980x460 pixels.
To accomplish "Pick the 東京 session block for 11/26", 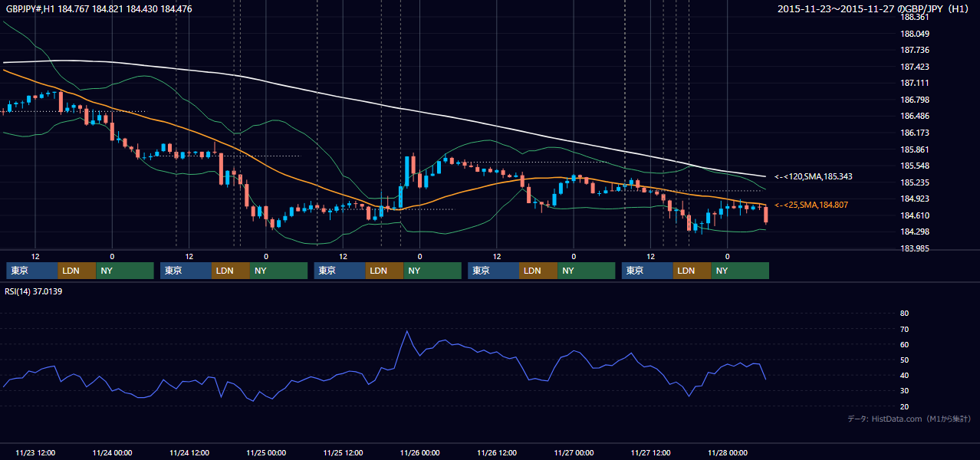I will (x=493, y=271).
